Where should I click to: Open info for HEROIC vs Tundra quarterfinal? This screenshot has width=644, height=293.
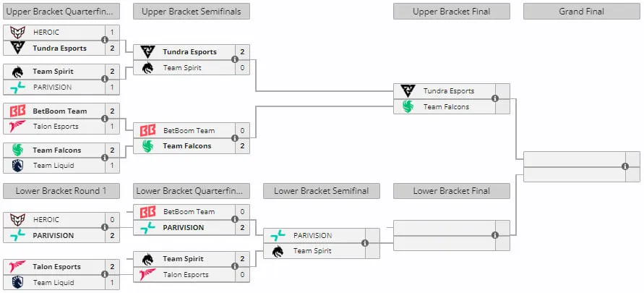[x=105, y=40]
